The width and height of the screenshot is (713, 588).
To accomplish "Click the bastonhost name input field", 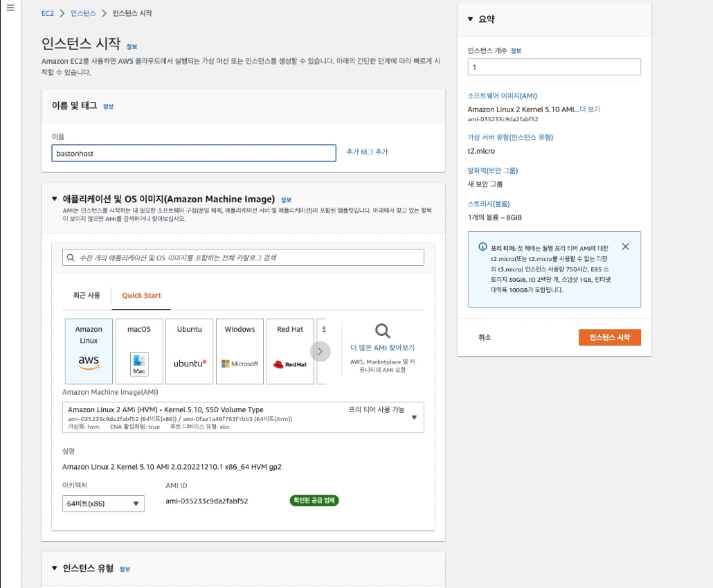I will click(x=194, y=153).
